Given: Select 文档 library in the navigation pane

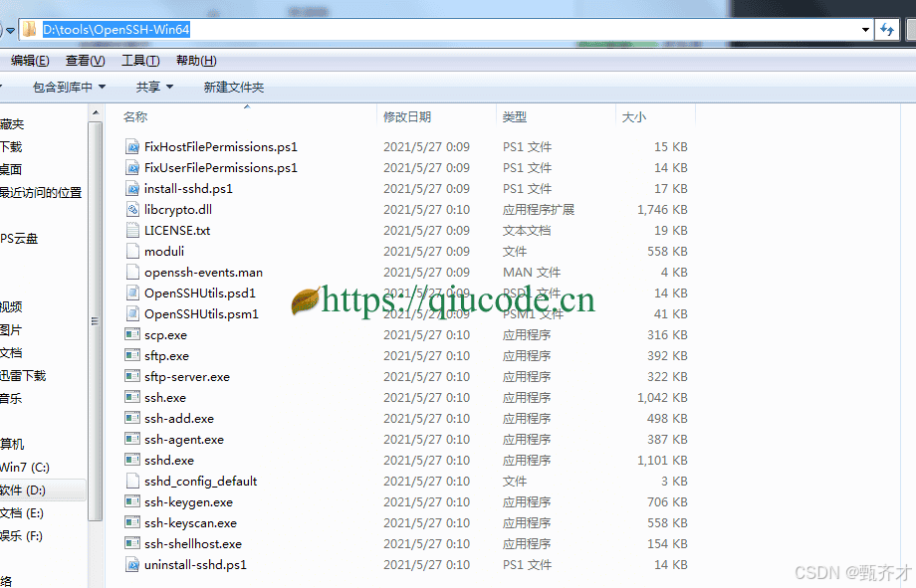Looking at the screenshot, I should [11, 352].
